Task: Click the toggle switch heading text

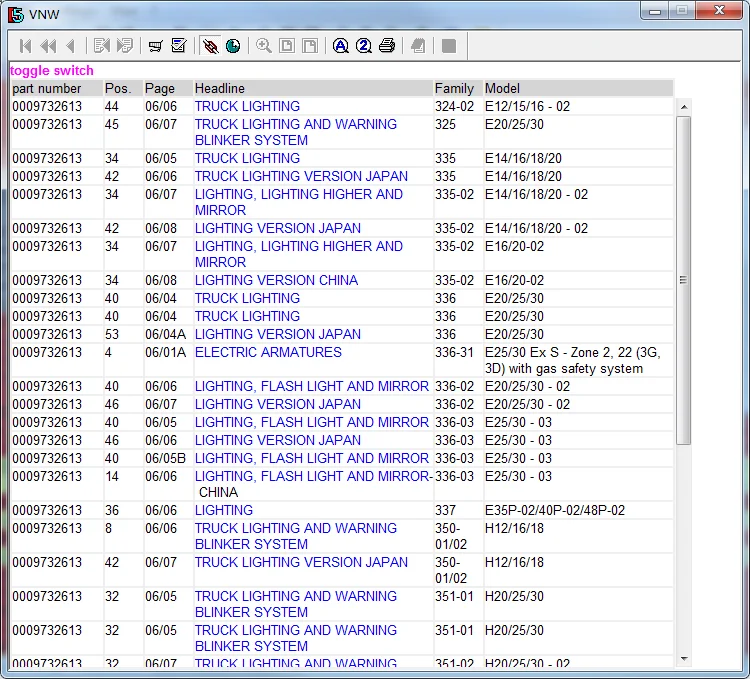Action: pyautogui.click(x=52, y=71)
